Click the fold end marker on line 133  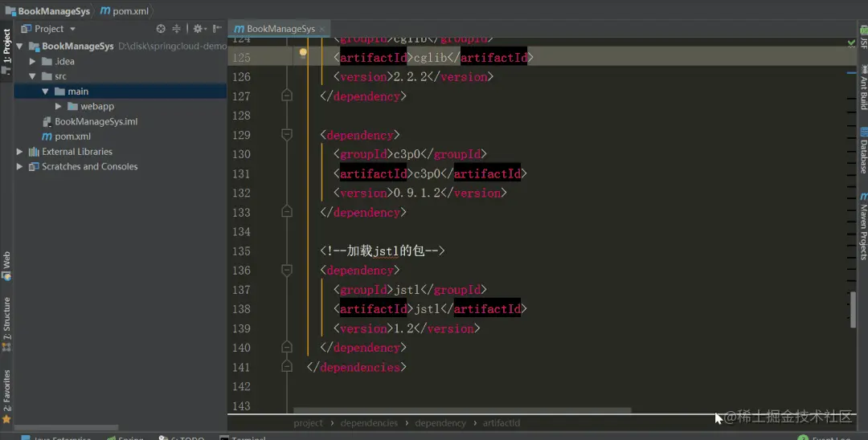(287, 212)
